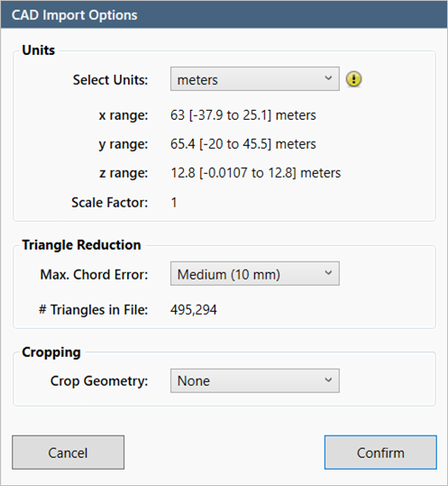This screenshot has height=486, width=448.
Task: Click the Select Units dropdown arrow
Action: click(x=328, y=78)
